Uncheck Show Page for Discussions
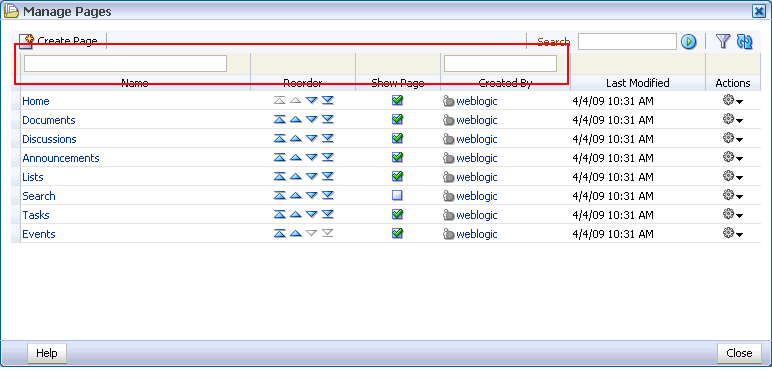Image resolution: width=772 pixels, height=381 pixels. (397, 139)
